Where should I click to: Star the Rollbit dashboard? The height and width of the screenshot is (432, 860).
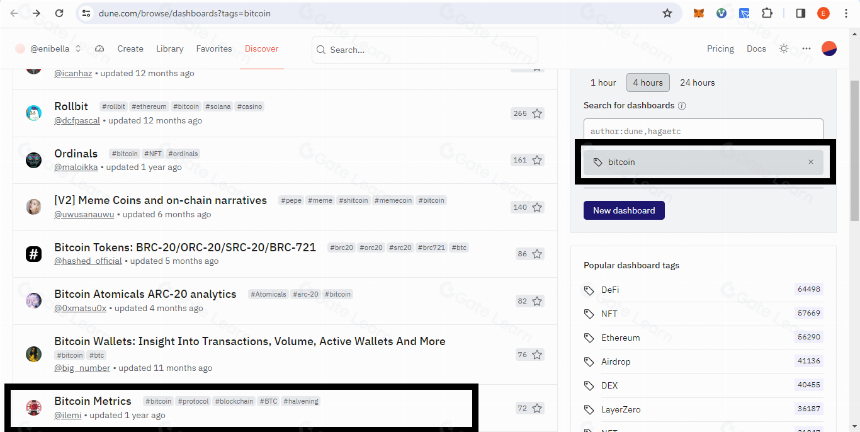pos(537,113)
